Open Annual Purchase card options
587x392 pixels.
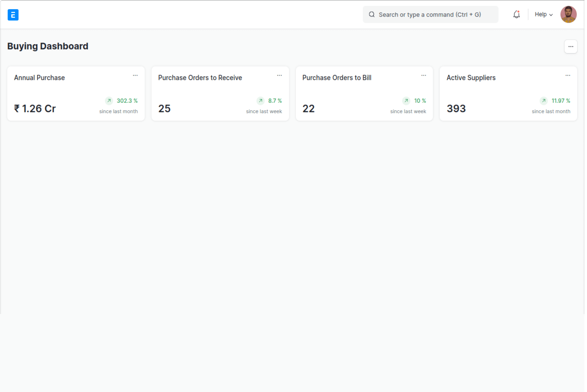point(136,76)
